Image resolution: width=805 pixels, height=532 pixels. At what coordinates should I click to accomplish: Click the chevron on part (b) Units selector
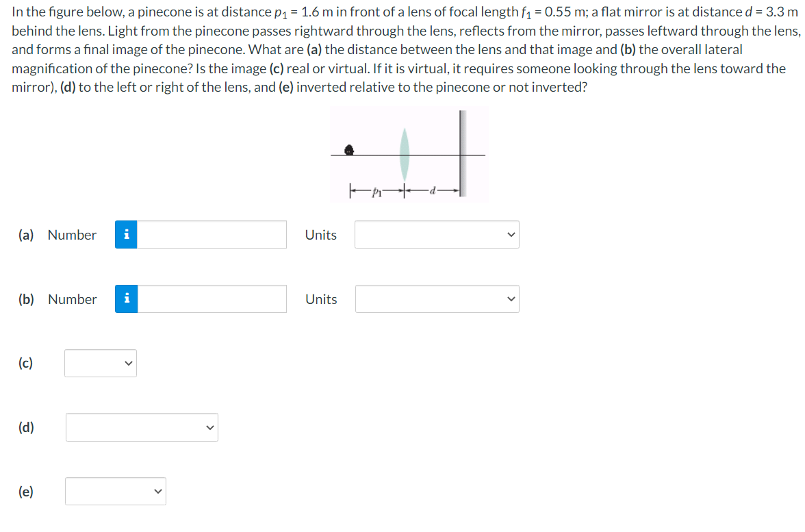point(511,299)
